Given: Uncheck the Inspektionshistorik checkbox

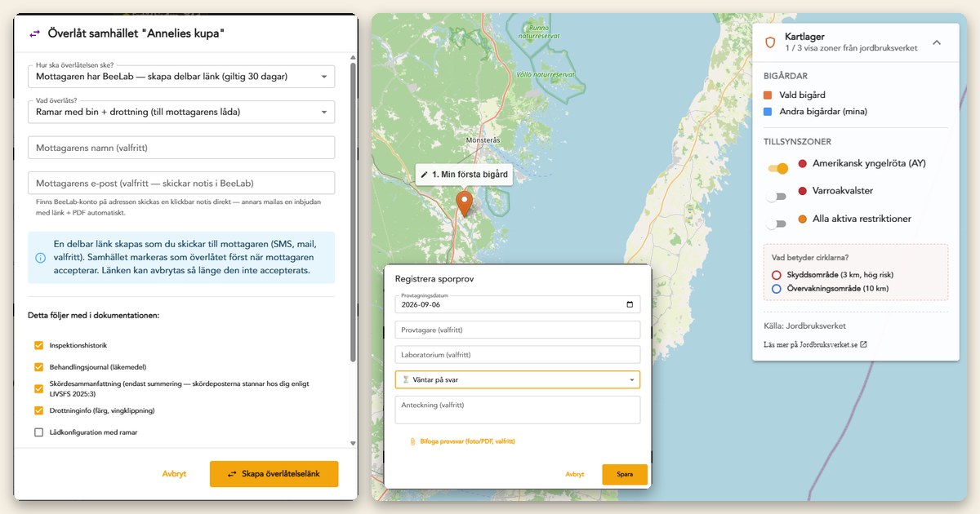Looking at the screenshot, I should [x=38, y=345].
